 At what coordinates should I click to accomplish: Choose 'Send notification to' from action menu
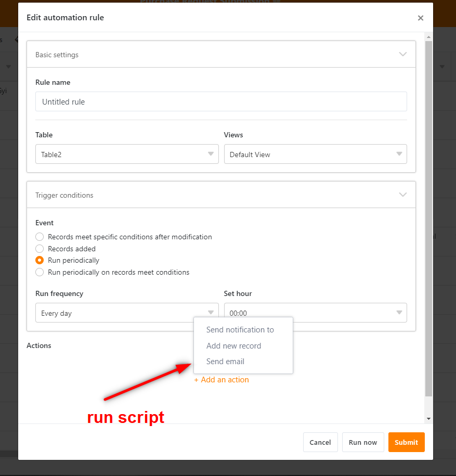[x=240, y=330]
